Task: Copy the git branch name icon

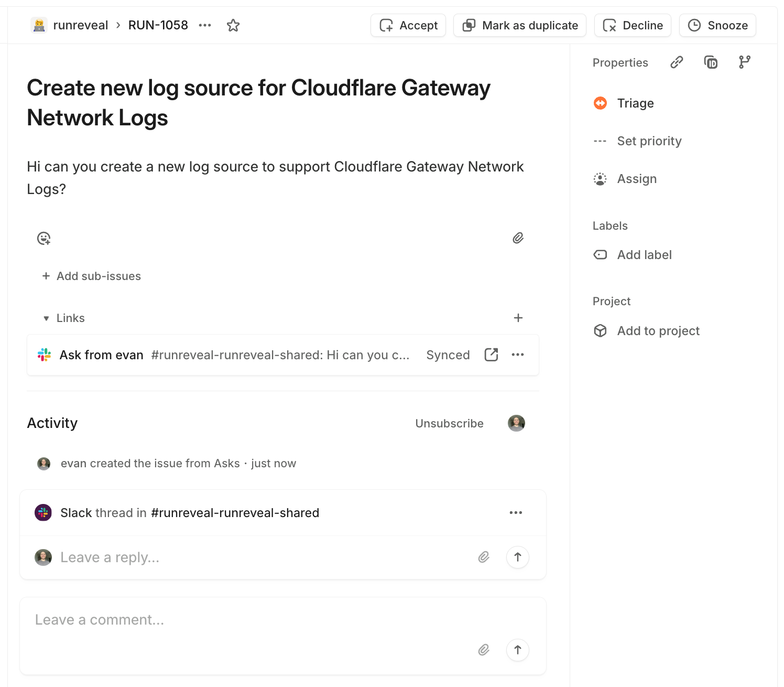Action: pos(744,62)
